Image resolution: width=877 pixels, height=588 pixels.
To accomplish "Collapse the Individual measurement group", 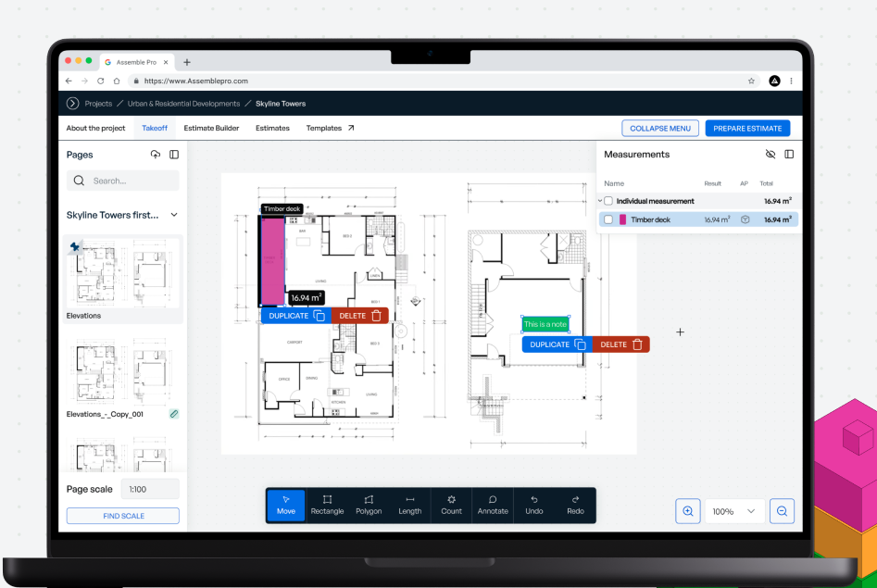I will click(600, 201).
